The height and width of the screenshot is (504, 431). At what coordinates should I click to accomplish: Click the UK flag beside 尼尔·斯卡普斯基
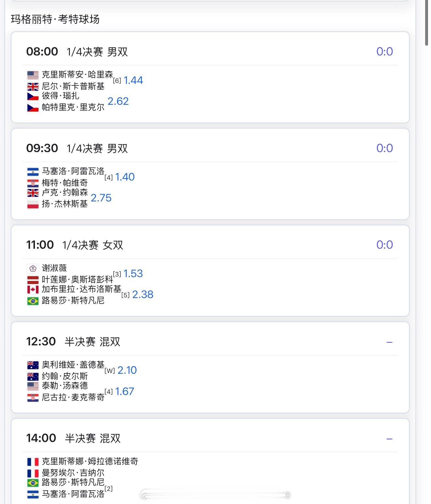click(x=33, y=87)
